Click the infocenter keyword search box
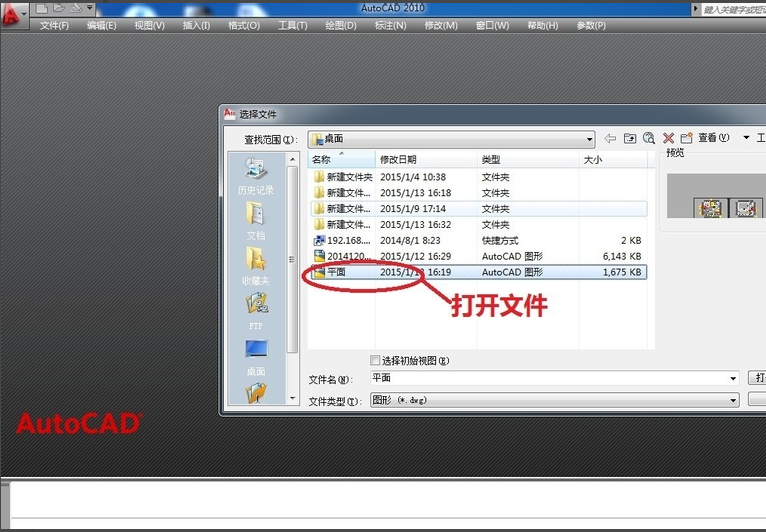The width and height of the screenshot is (766, 532). (x=734, y=9)
